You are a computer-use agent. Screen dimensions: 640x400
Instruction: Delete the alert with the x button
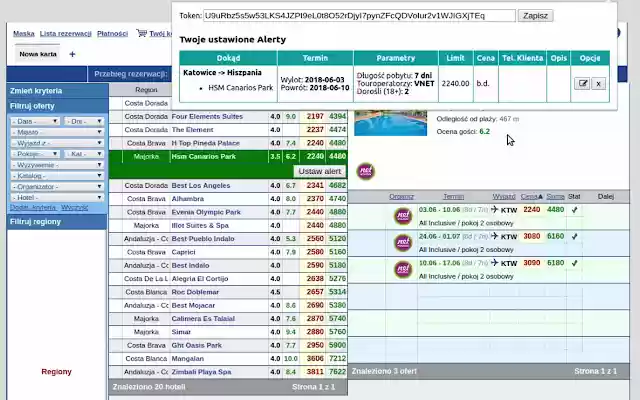point(598,84)
